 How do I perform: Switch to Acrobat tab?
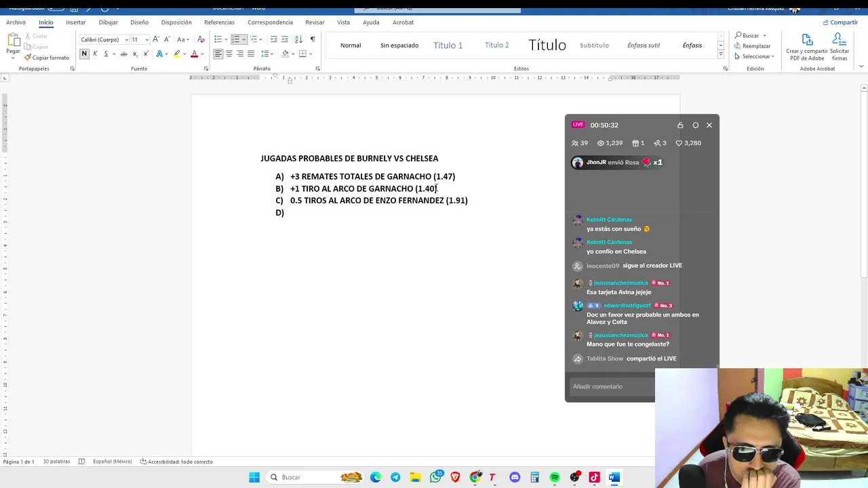click(x=403, y=22)
